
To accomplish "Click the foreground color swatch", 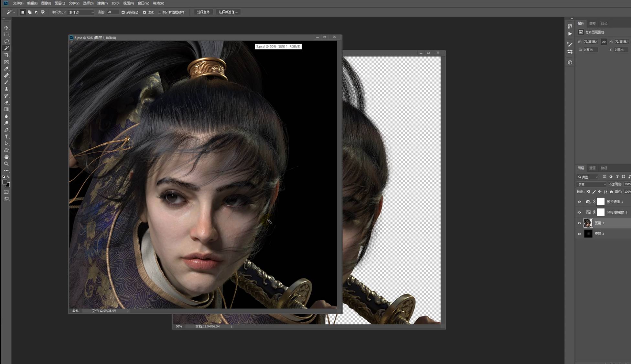I will pyautogui.click(x=5, y=182).
